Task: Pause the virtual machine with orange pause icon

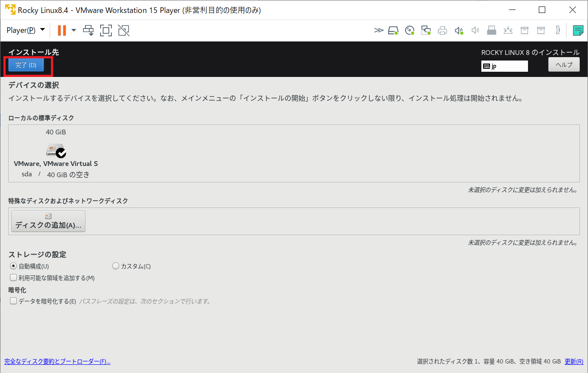Action: pyautogui.click(x=62, y=30)
